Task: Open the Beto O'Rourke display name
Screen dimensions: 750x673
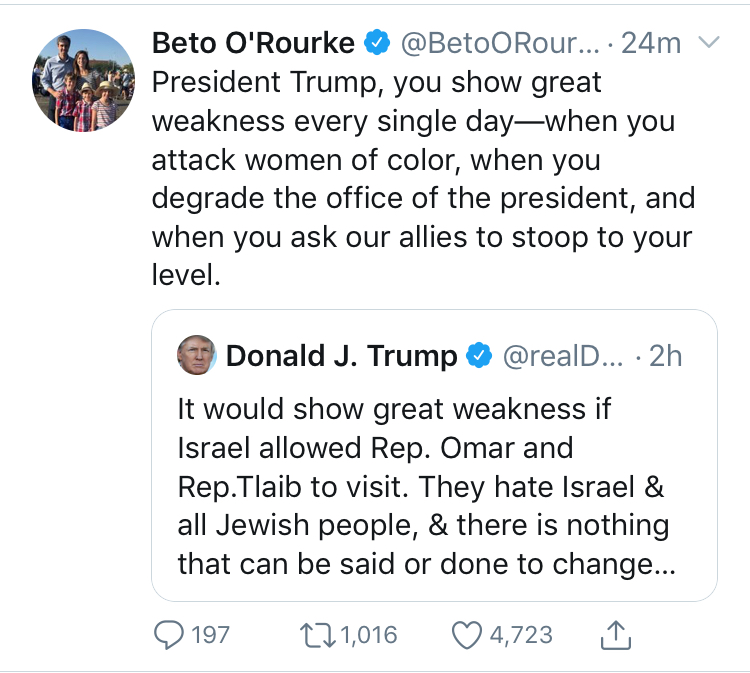Action: 254,43
